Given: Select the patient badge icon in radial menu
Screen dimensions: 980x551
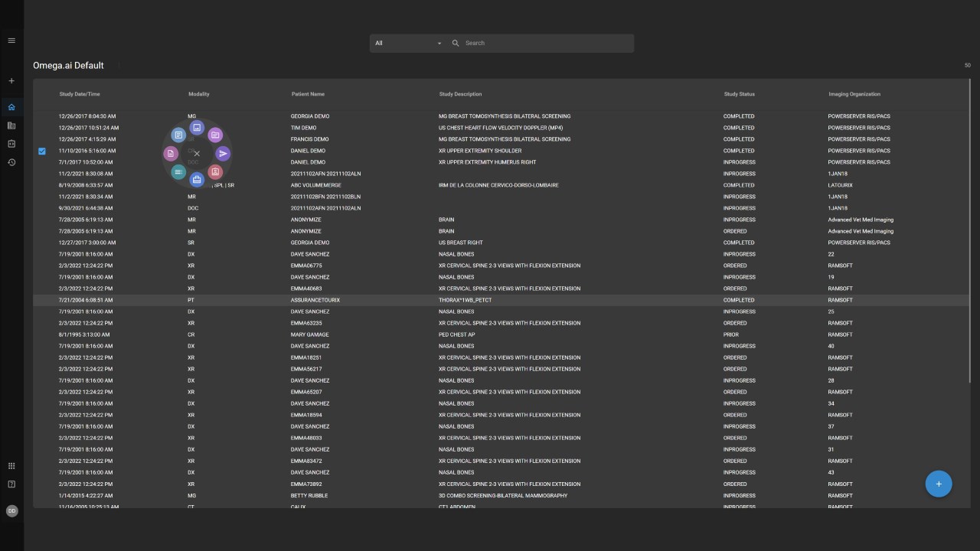Looking at the screenshot, I should (x=215, y=172).
